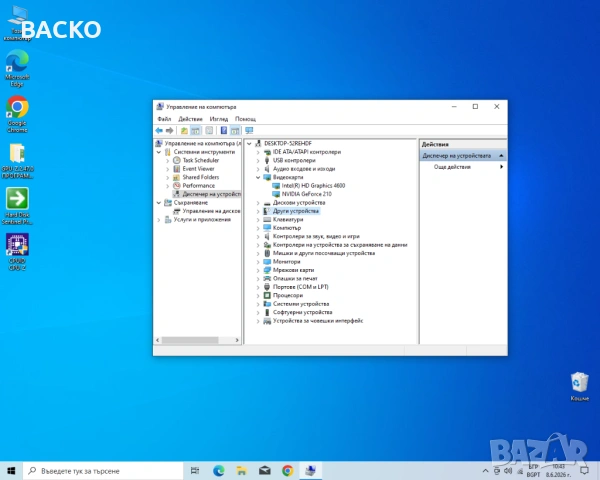
Task: Open File Explorer from the taskbar
Action: point(241,471)
